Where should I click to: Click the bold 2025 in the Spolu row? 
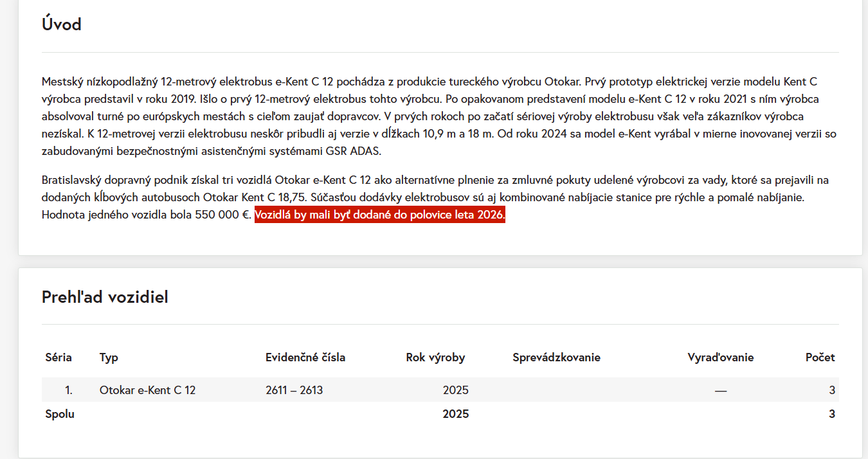455,414
